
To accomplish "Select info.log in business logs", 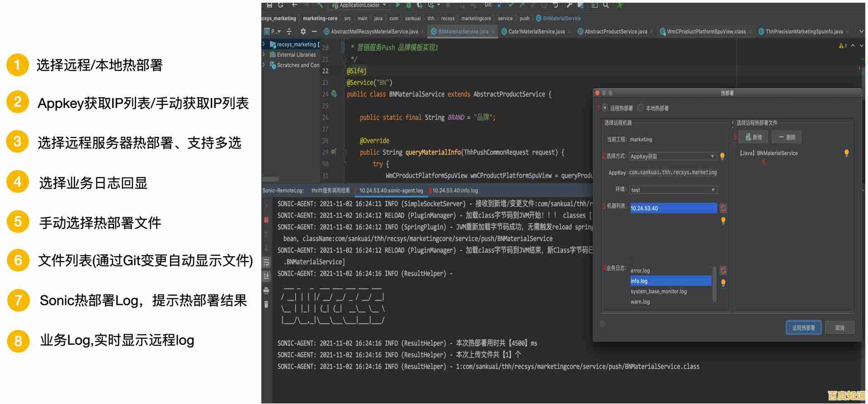I will pyautogui.click(x=670, y=281).
